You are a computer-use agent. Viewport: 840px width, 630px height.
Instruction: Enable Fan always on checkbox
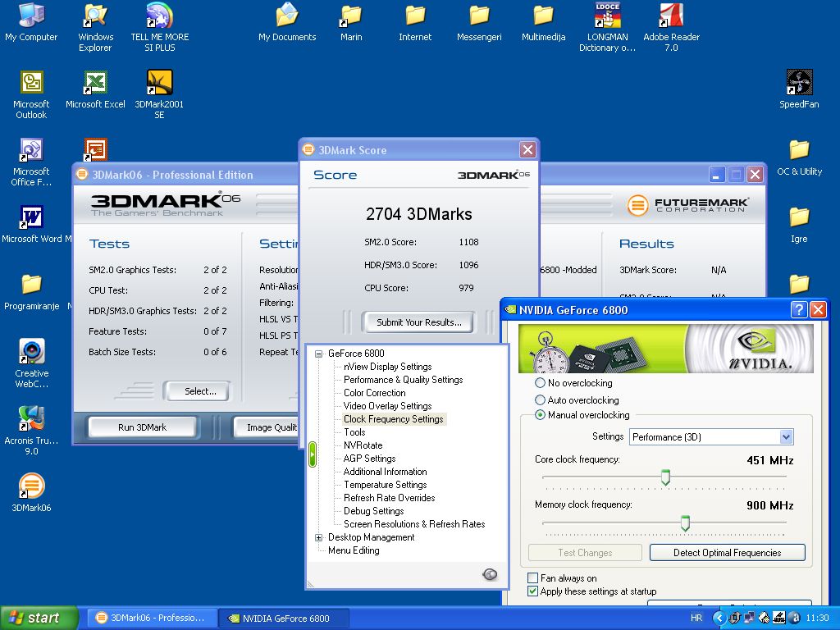coord(532,578)
